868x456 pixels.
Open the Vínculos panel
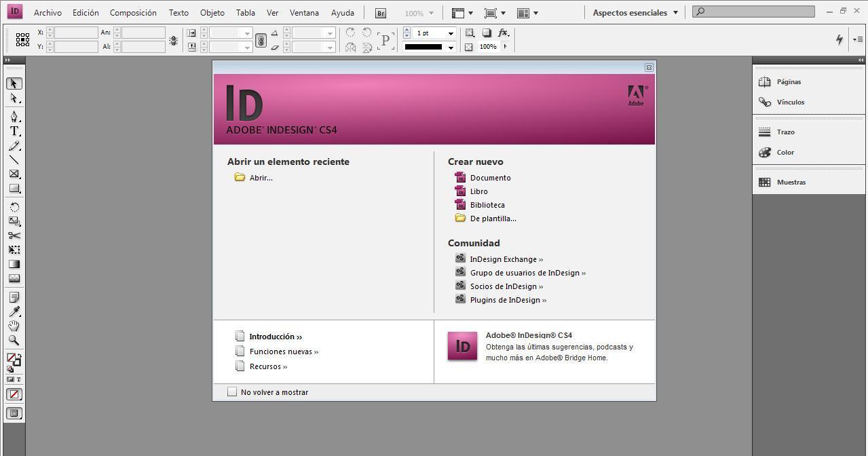(790, 102)
